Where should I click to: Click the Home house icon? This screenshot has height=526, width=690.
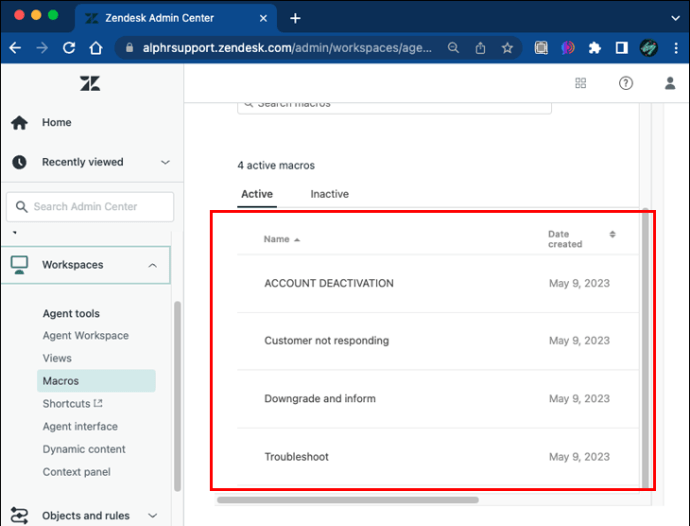tap(19, 122)
